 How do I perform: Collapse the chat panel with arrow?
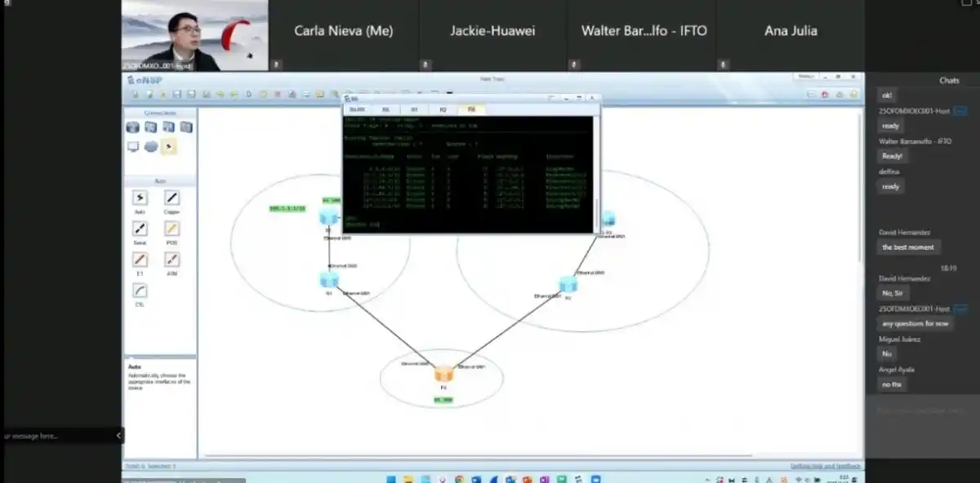click(x=118, y=436)
